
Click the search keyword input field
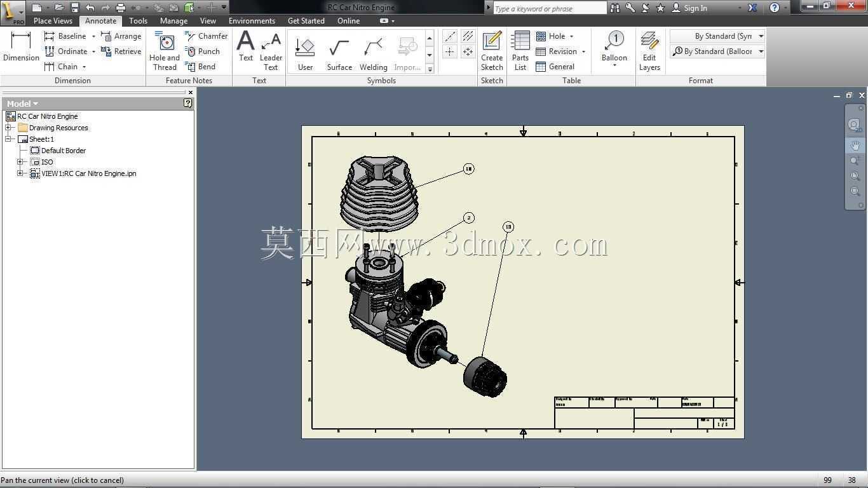click(x=550, y=8)
